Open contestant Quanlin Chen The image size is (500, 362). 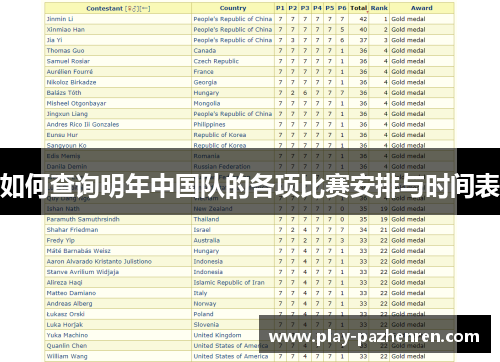[x=67, y=346]
